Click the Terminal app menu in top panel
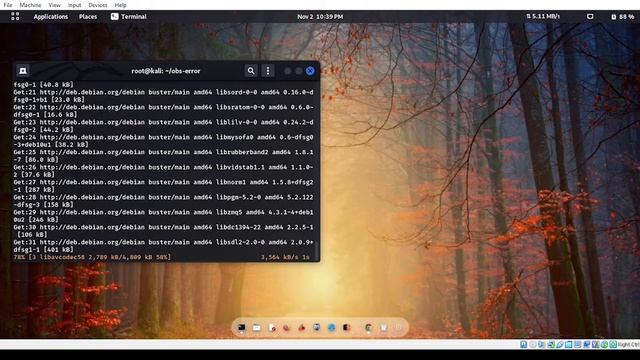This screenshot has height=360, width=640. [x=129, y=17]
